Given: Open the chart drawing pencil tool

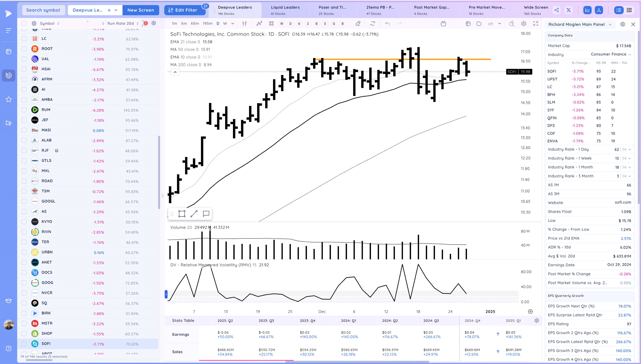Looking at the screenshot, I should tap(358, 24).
